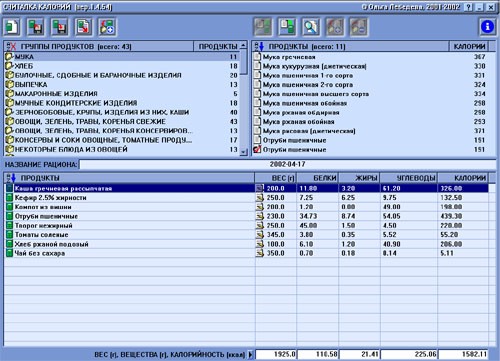Open the blue info about button

coord(488,27)
